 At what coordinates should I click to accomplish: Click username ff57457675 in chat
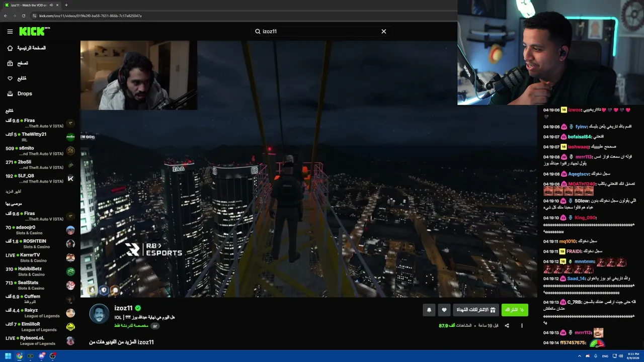(573, 343)
